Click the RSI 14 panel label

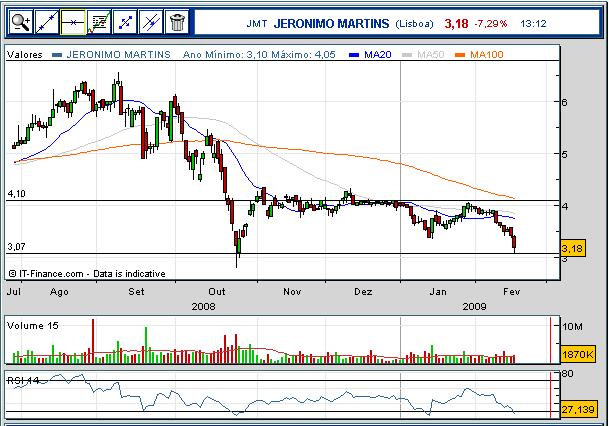tap(23, 381)
